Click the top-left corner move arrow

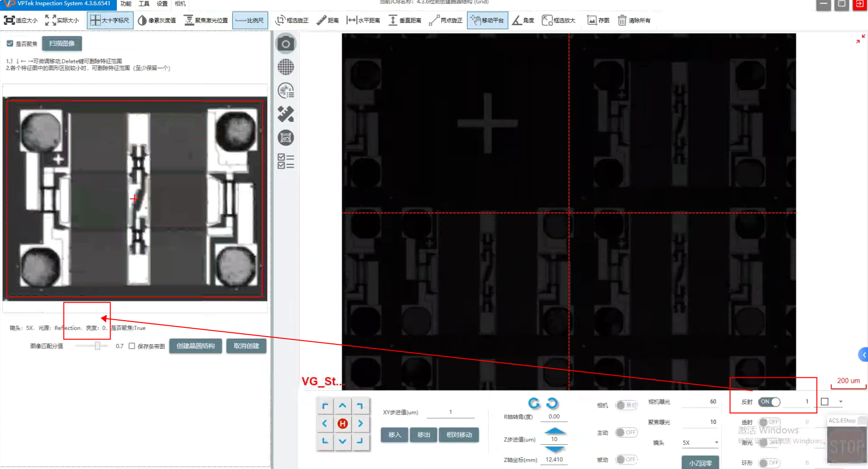tap(324, 405)
